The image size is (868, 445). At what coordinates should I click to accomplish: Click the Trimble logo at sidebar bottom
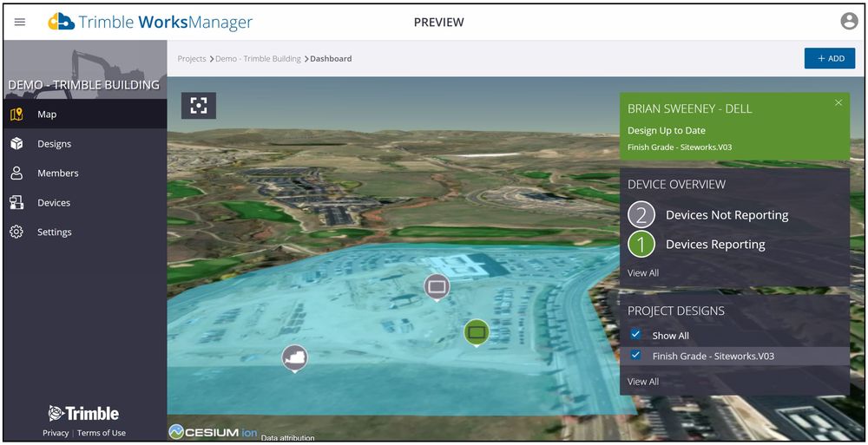(x=83, y=414)
